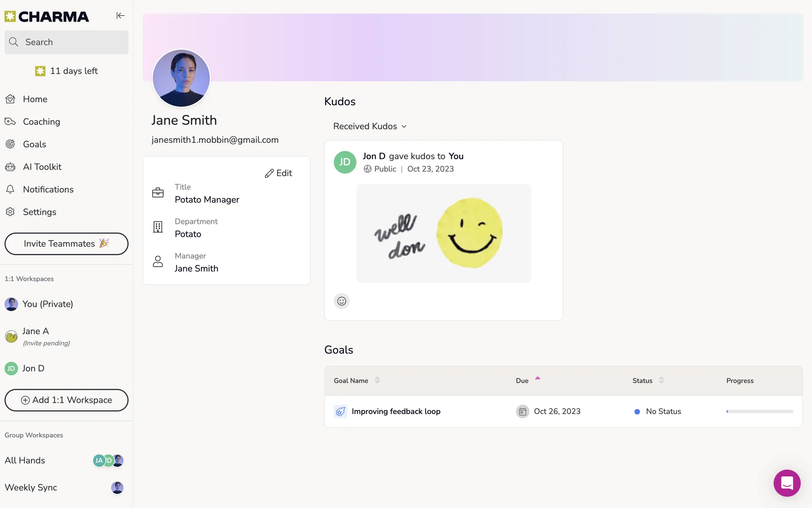Collapse the sidebar with arrow icon
Screen dimensions: 812x508
click(x=121, y=16)
